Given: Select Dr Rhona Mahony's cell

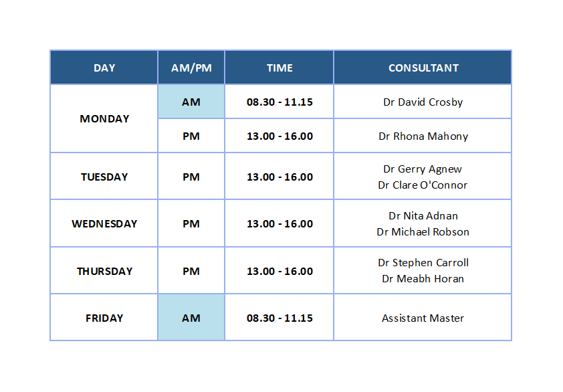Looking at the screenshot, I should (x=423, y=136).
